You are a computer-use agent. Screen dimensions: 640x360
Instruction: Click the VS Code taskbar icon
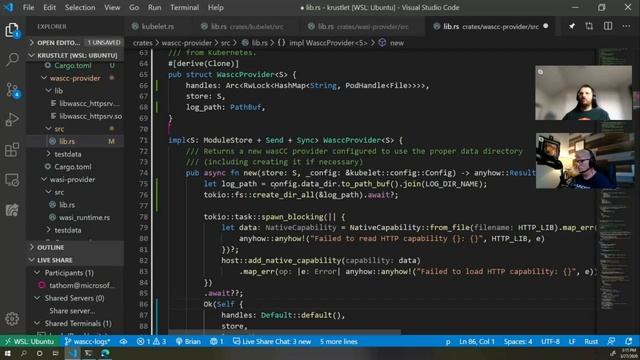tap(72, 353)
